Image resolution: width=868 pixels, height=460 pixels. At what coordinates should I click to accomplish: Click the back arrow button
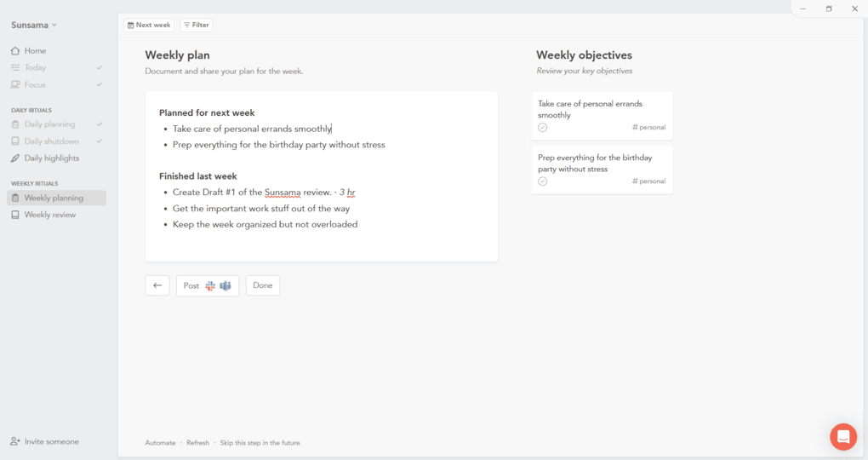click(x=157, y=286)
